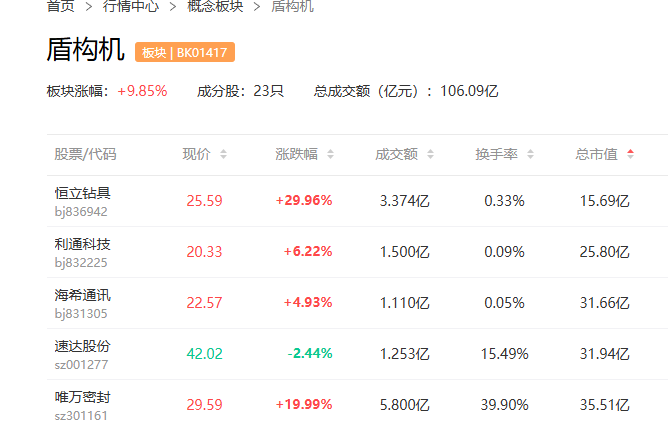The width and height of the screenshot is (668, 429).
Task: Click stock code sz001277
Action: tap(81, 365)
